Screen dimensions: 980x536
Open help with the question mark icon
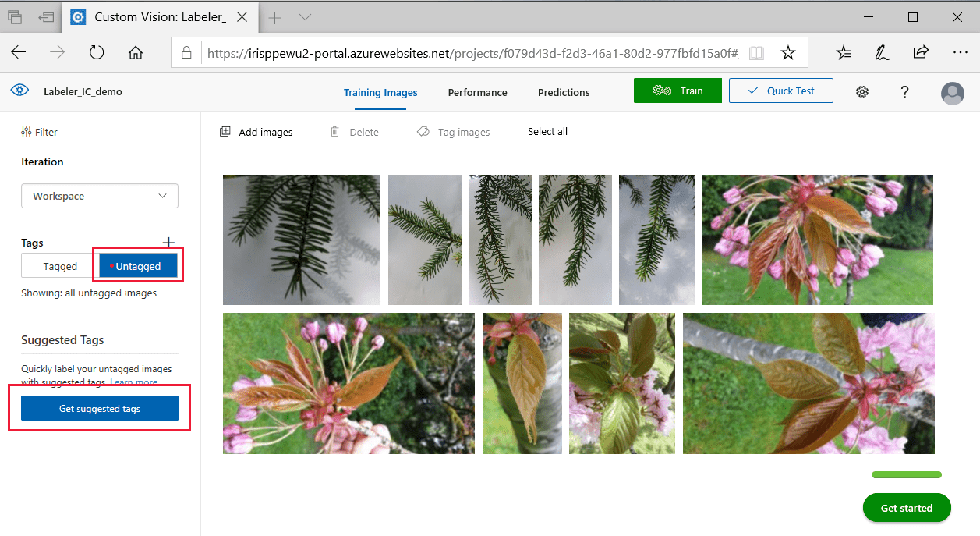click(x=904, y=91)
